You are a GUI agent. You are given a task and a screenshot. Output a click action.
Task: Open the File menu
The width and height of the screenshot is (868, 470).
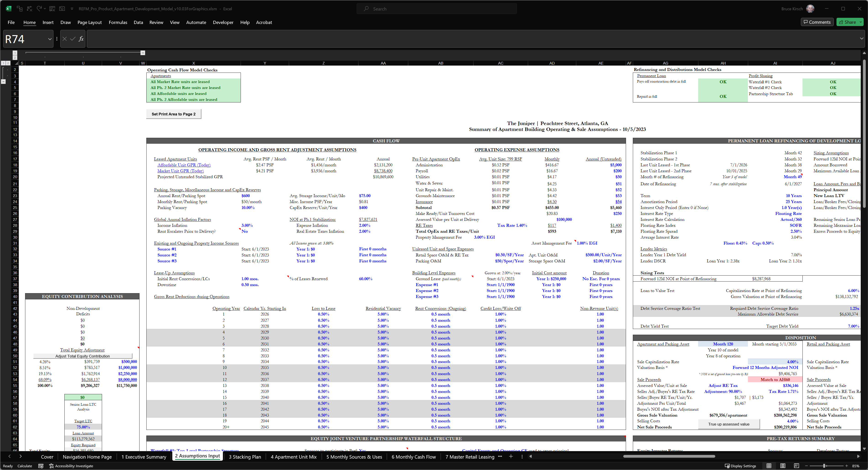[11, 22]
